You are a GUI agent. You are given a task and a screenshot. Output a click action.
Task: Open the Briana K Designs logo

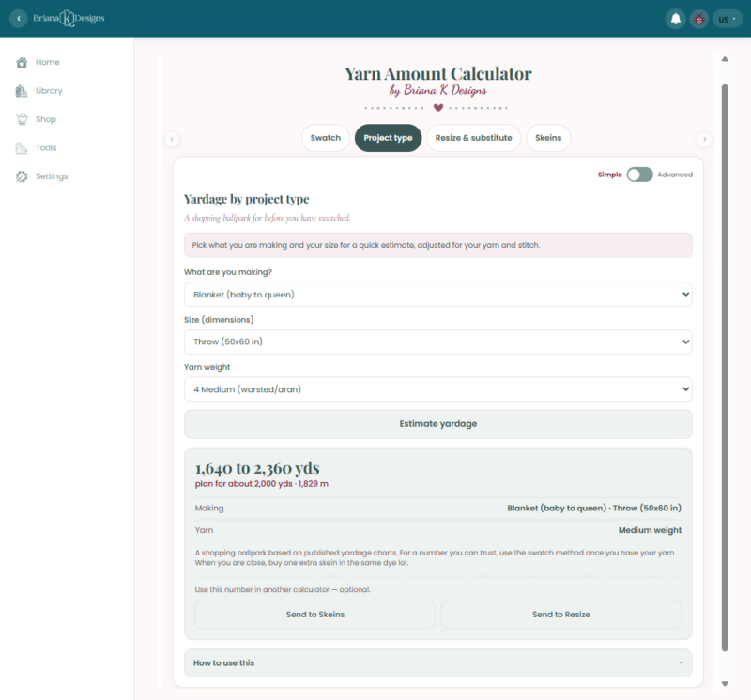(x=69, y=19)
